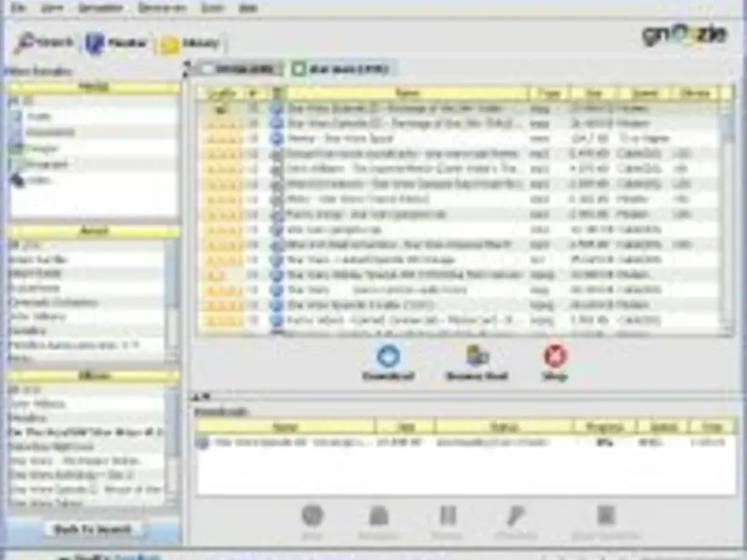Viewport: 747px width, 560px height.
Task: Filter Media list by Documents
Action: pos(92,132)
